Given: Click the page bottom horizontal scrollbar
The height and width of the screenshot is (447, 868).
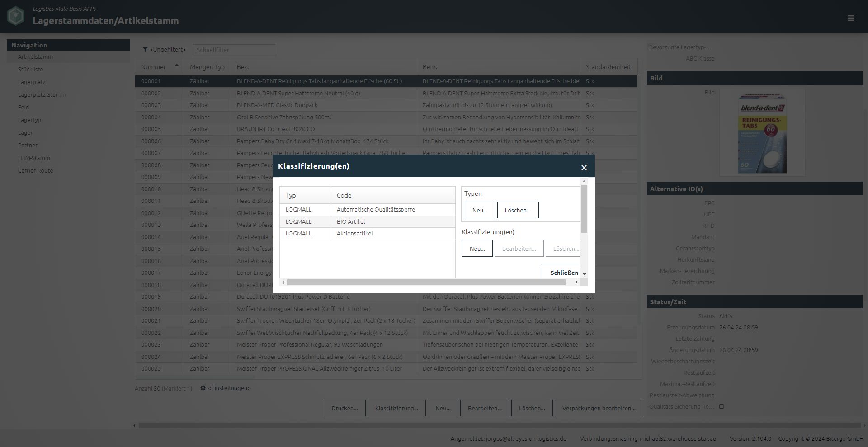Looking at the screenshot, I should coord(499,425).
